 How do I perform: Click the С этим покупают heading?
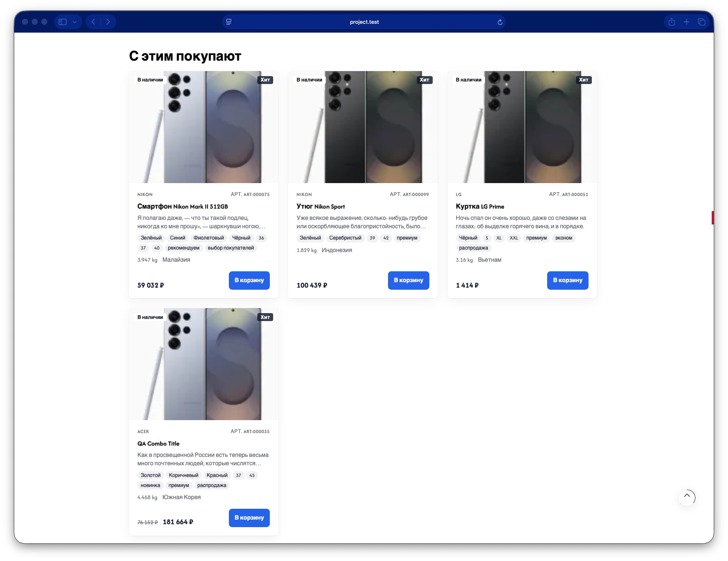(185, 56)
